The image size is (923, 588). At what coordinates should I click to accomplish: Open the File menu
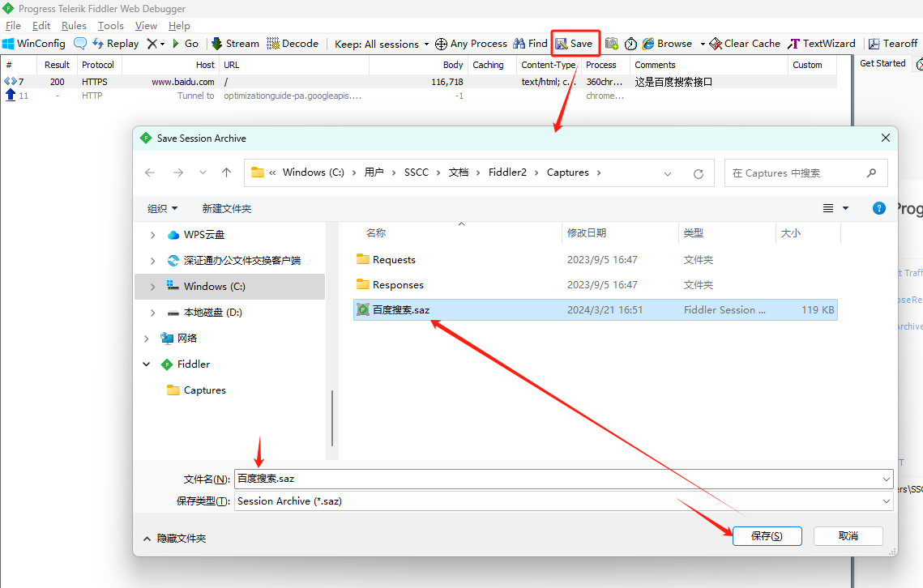point(13,26)
